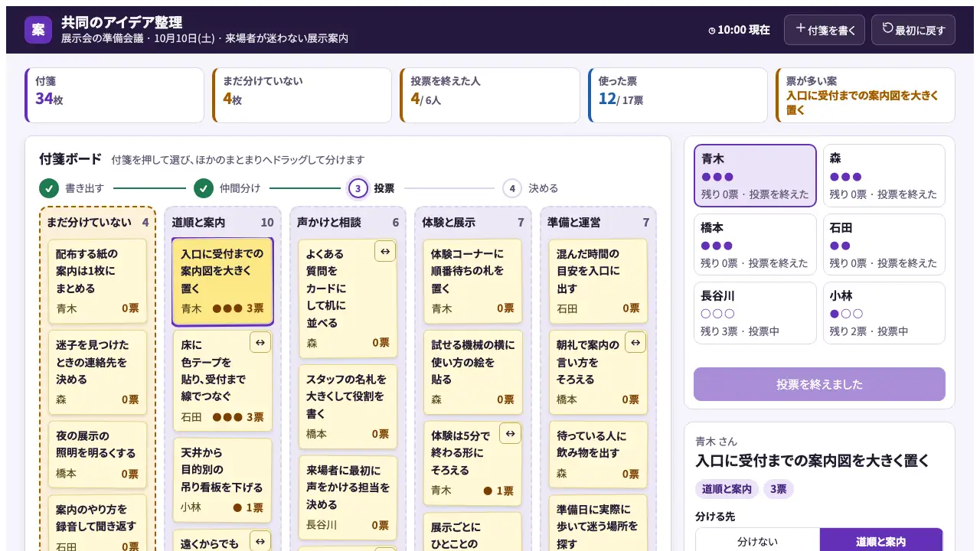Click the 体験と展示 column header

click(x=472, y=222)
